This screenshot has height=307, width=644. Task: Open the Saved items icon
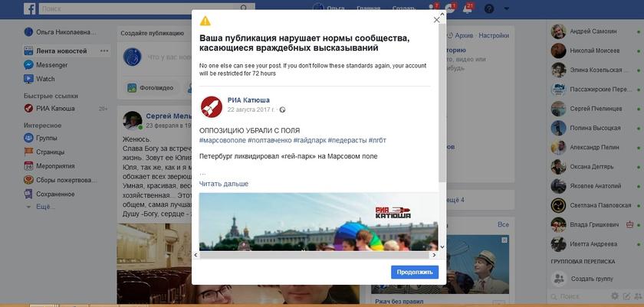(28, 194)
